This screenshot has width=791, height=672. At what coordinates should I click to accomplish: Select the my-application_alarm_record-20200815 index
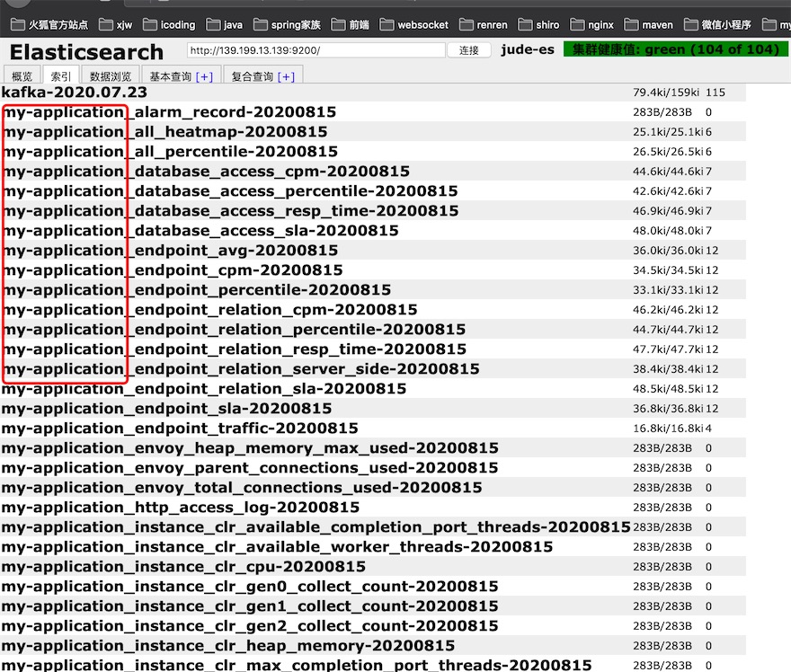click(169, 112)
